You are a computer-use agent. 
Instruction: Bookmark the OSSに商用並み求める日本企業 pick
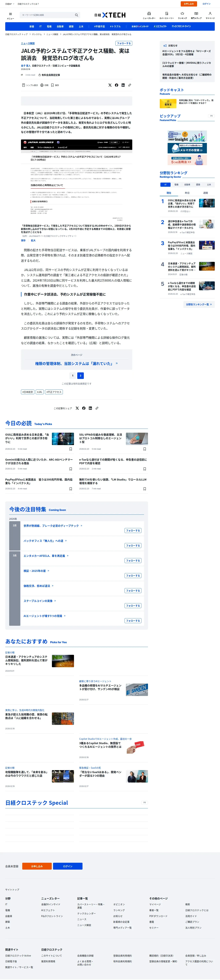[71, 449]
